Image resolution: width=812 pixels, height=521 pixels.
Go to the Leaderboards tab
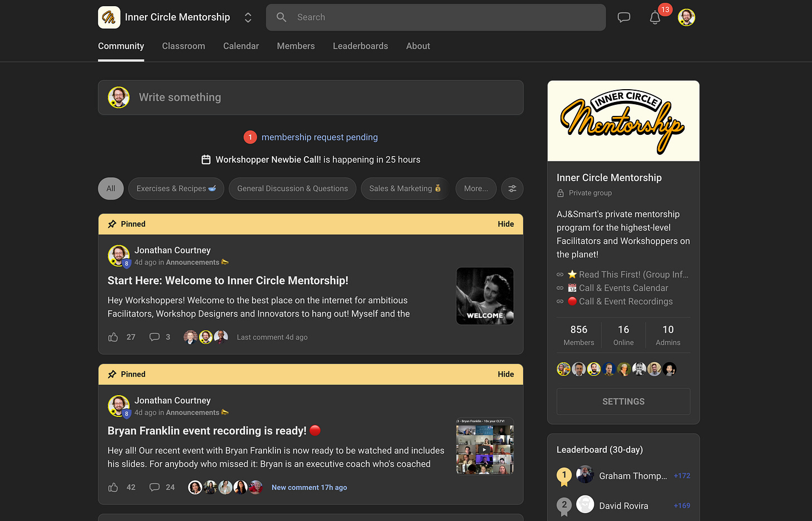pos(360,46)
